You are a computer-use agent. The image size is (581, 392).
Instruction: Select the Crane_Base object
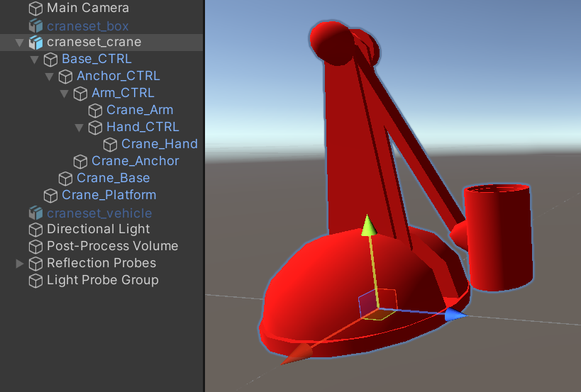(x=113, y=178)
